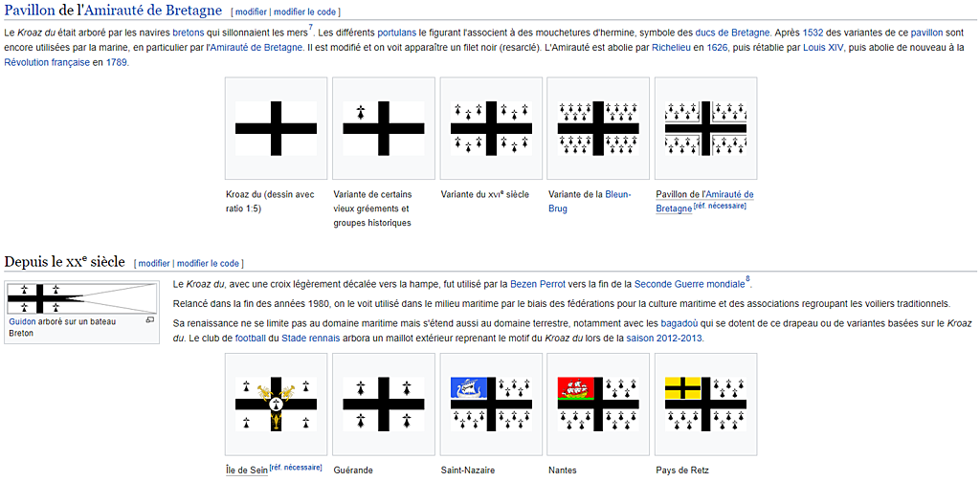
Task: Select the 'Kroaz du (dessin avec ratio 1:5)' caption
Action: 270,202
